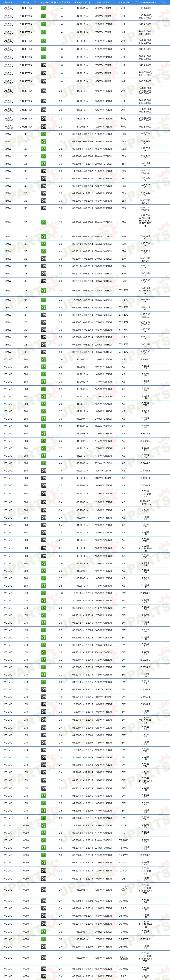
Task: Select X5 model cell in 02.2006 row
Action: tap(26, 222)
